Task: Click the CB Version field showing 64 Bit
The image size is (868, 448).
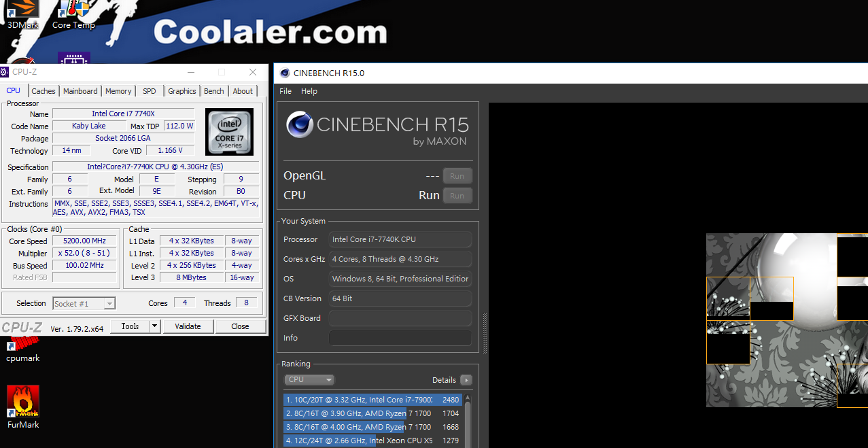Action: (400, 298)
